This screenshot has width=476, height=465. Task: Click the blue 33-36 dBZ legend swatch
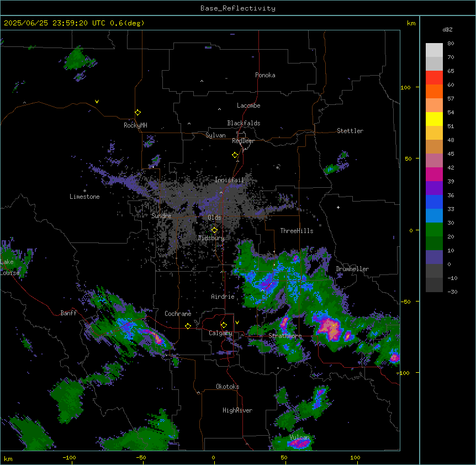point(434,202)
